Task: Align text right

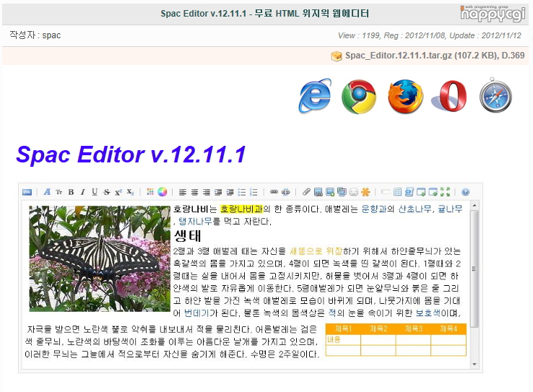Action: [207, 192]
